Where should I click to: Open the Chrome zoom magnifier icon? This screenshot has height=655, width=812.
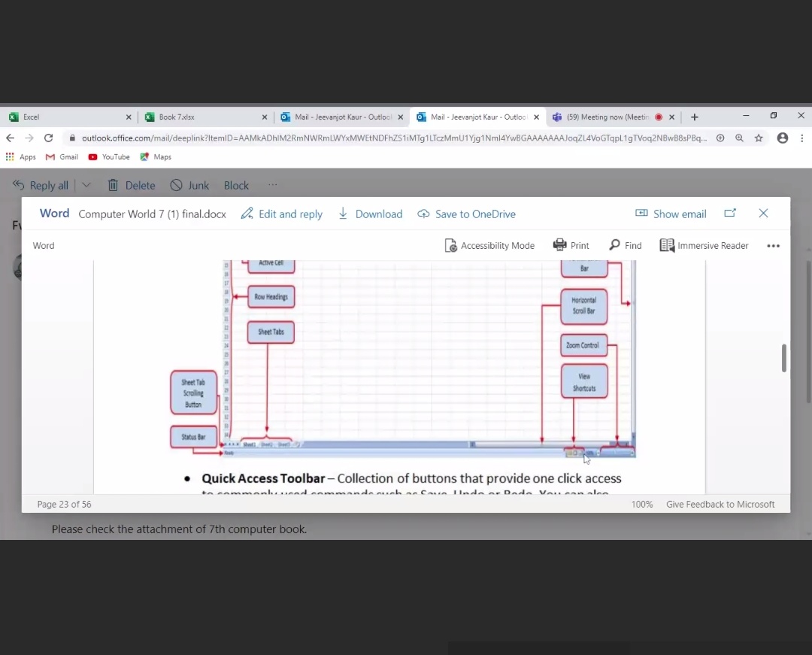pos(740,138)
